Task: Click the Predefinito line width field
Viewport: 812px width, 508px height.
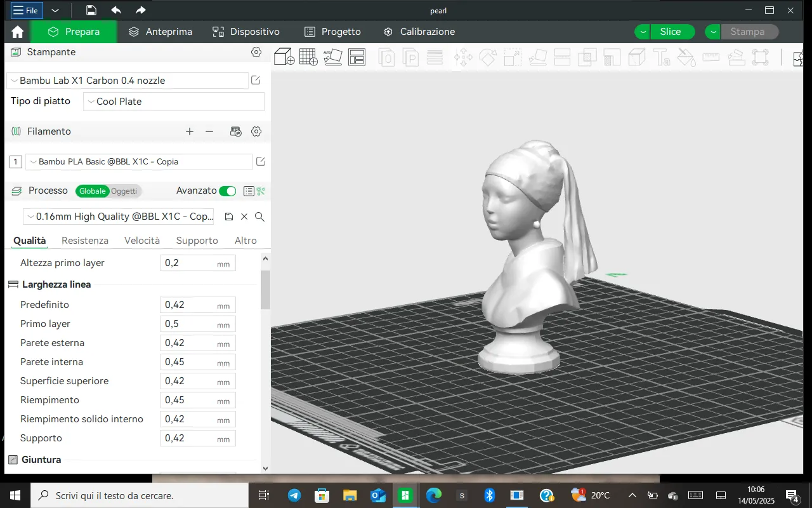Action: coord(198,305)
